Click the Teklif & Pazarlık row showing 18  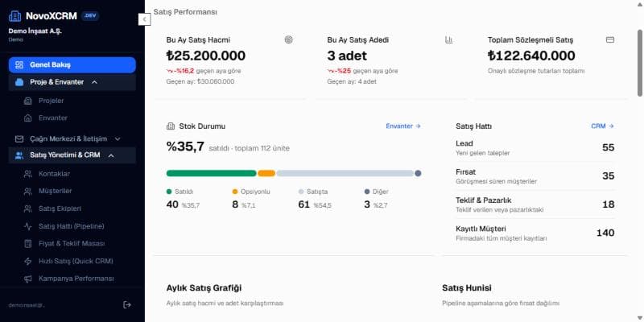tap(535, 204)
